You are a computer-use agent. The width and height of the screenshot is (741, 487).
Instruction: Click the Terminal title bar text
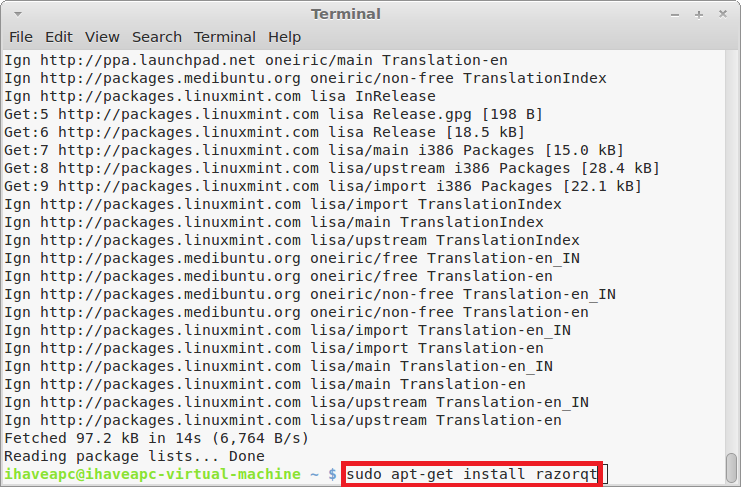tap(346, 14)
